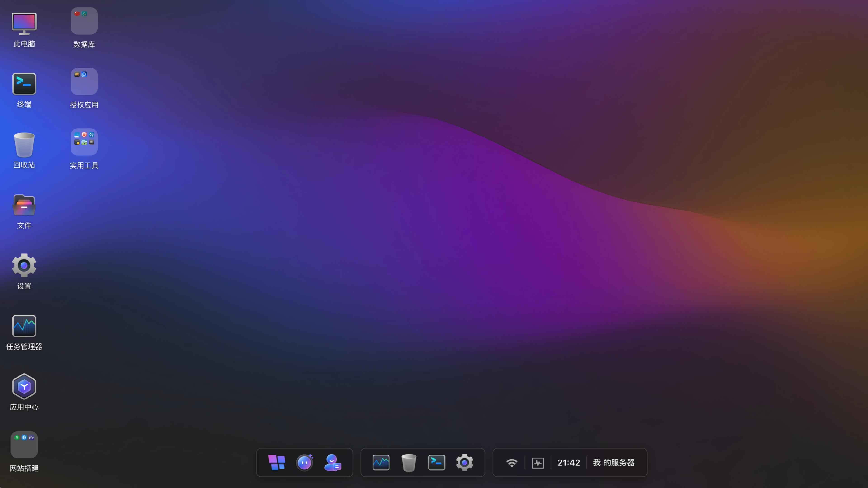This screenshot has height=488, width=868.
Task: Expand the 数据库 app folder
Action: tap(84, 21)
